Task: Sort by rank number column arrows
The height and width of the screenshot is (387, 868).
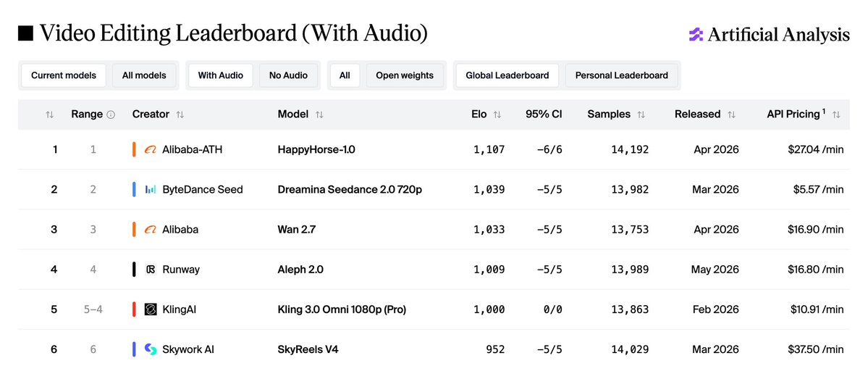Action: coord(50,115)
